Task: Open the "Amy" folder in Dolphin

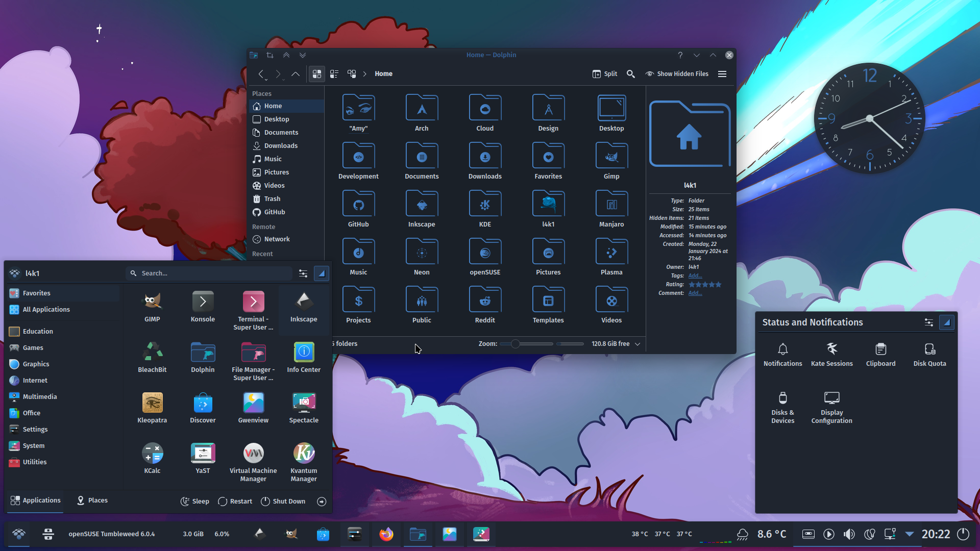Action: (x=358, y=113)
